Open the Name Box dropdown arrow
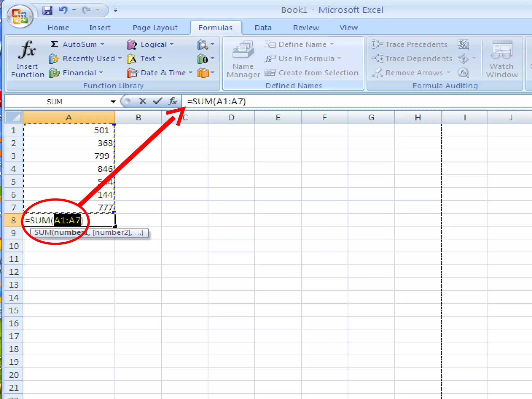This screenshot has width=532, height=399. 113,102
